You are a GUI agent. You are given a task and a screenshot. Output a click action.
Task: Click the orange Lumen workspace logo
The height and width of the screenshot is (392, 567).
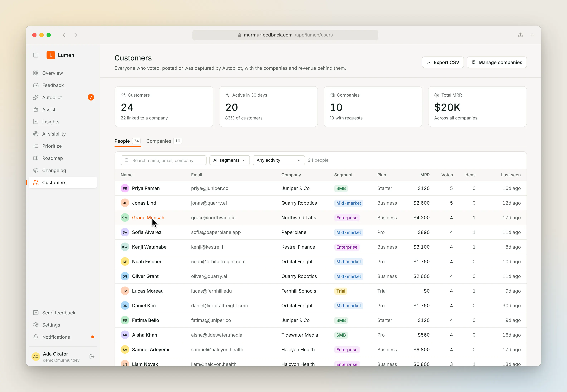click(x=51, y=55)
